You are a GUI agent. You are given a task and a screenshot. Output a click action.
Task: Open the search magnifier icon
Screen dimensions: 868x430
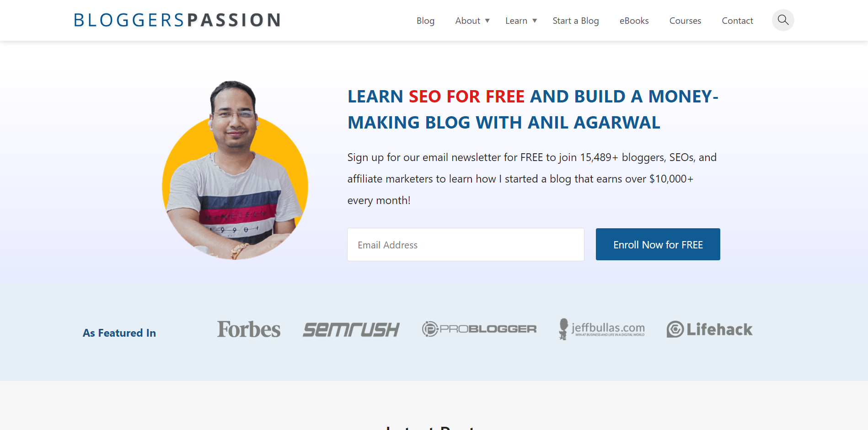(783, 20)
